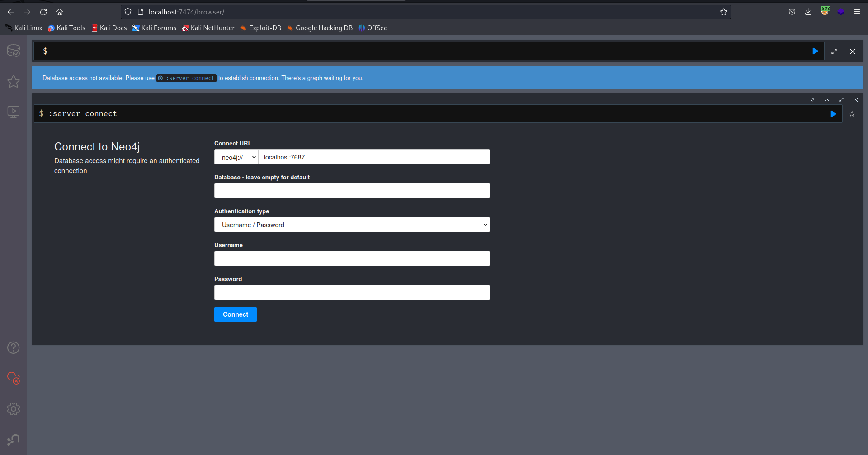The height and width of the screenshot is (455, 868).
Task: Click the Connect to Neo4j heading
Action: click(x=97, y=147)
